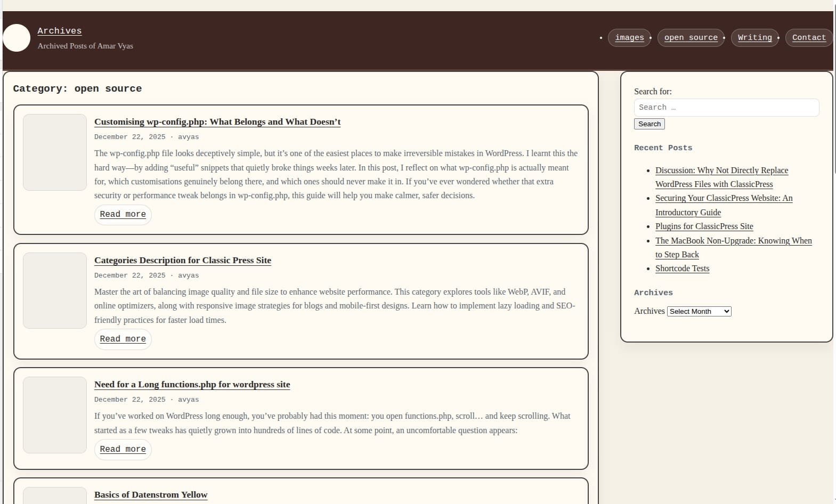
Task: Click the Recent Posts sidebar heading
Action: [663, 148]
